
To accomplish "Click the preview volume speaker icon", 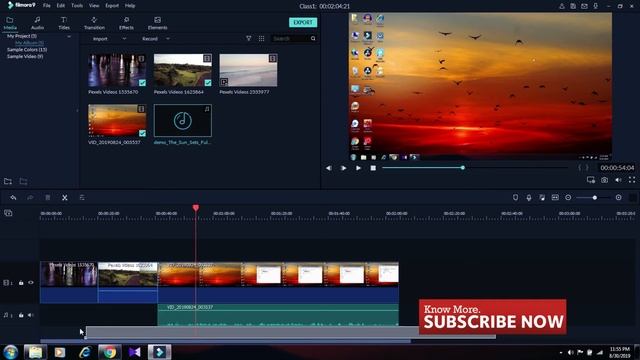I will pos(618,180).
